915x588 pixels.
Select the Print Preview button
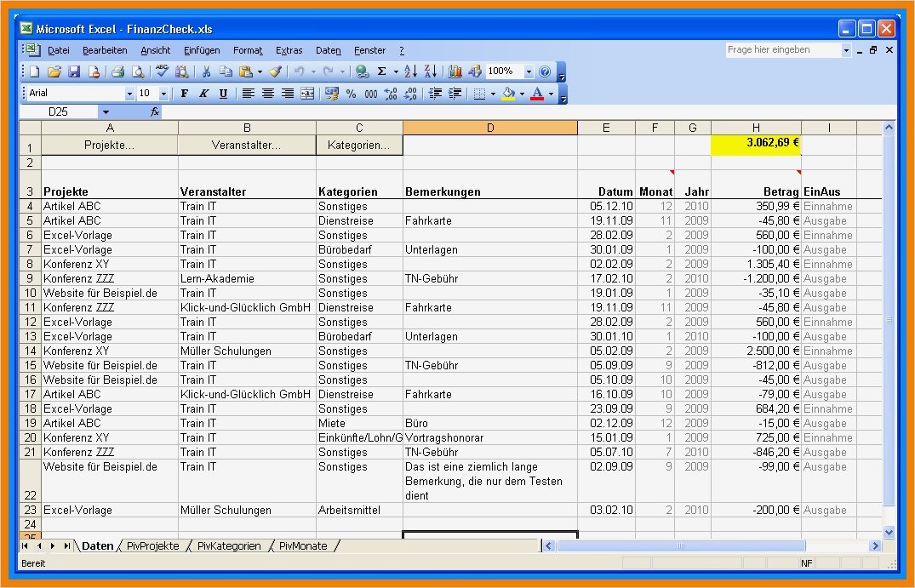point(136,72)
